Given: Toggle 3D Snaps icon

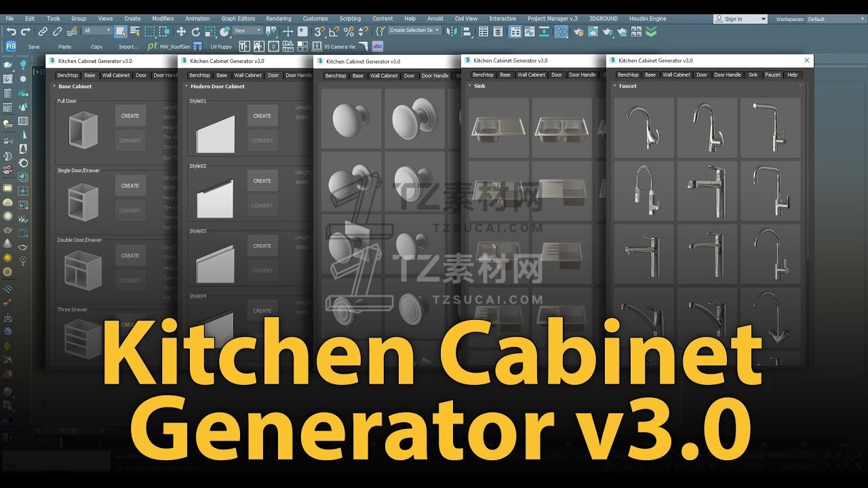Looking at the screenshot, I should tap(319, 31).
